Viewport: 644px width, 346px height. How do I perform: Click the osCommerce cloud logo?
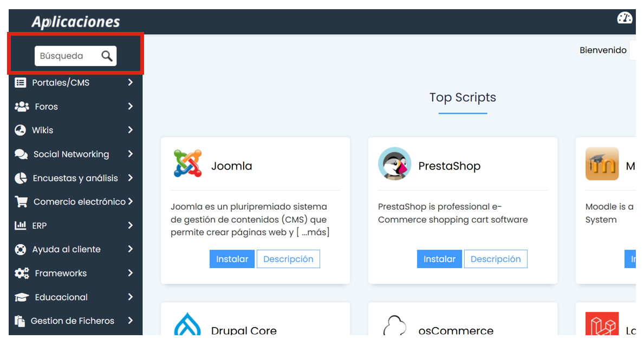(x=395, y=325)
